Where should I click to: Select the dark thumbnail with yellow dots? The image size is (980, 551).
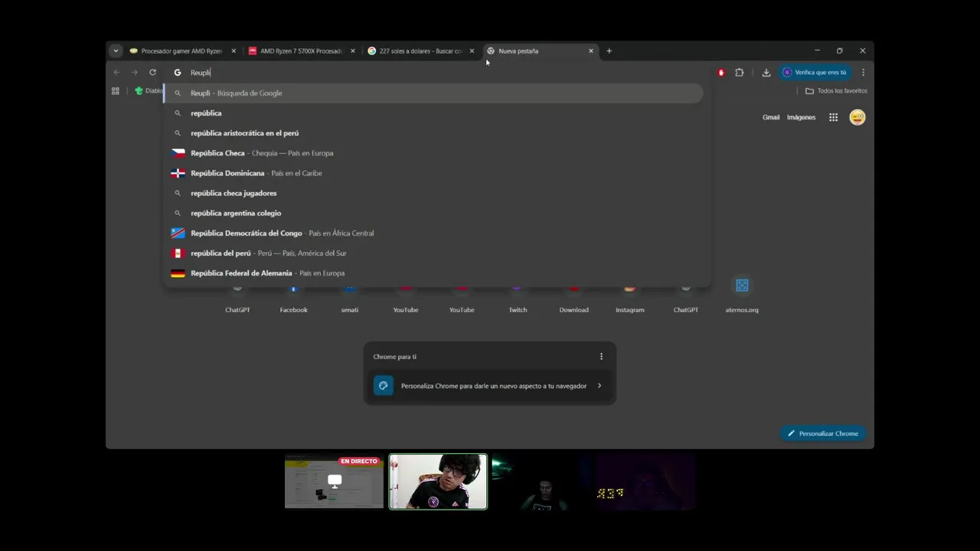pos(645,481)
